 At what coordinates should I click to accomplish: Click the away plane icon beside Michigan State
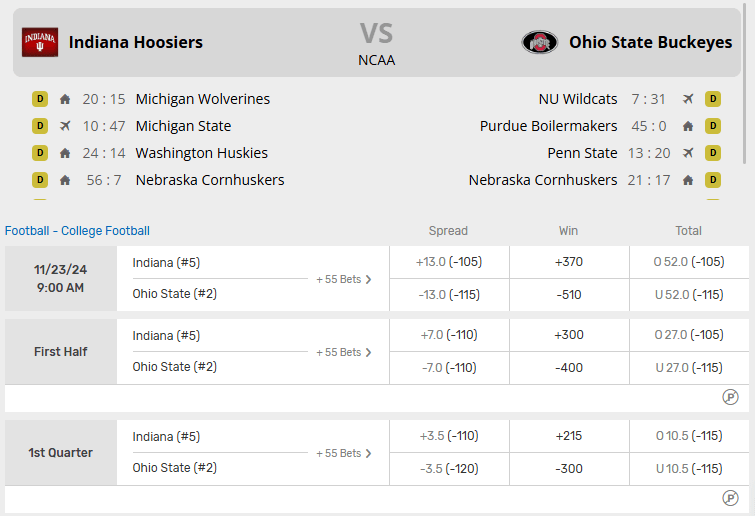[x=65, y=126]
